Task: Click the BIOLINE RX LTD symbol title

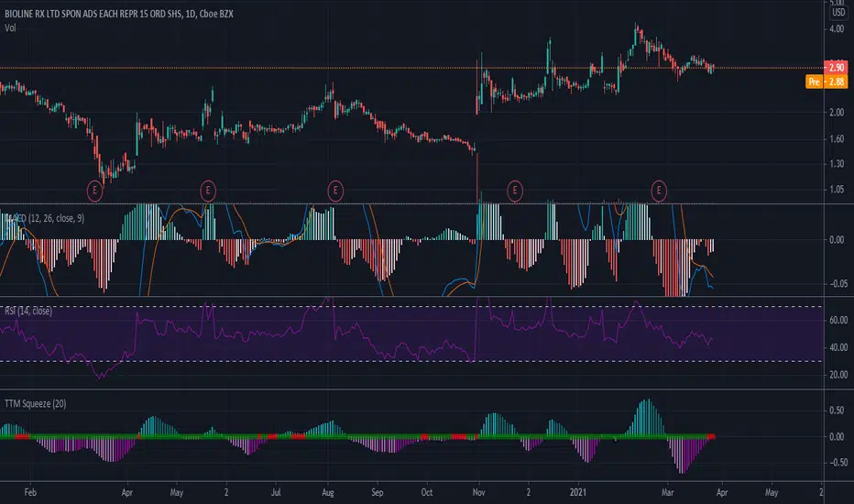Action: pos(119,14)
